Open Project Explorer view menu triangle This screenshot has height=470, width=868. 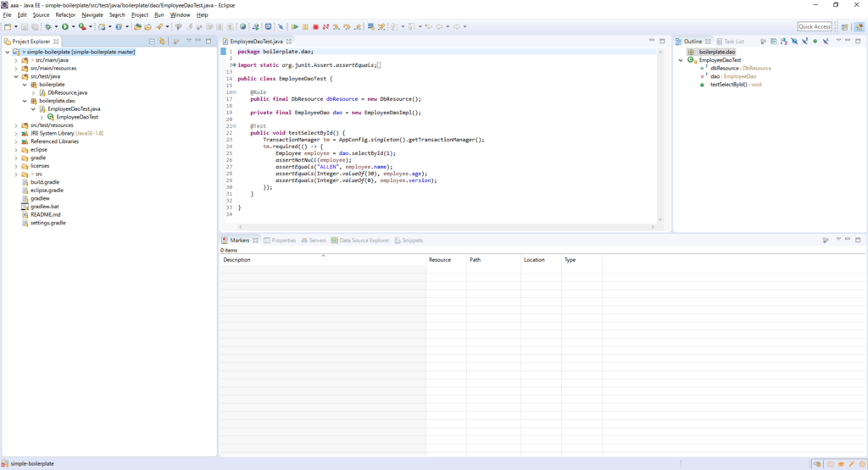[x=189, y=41]
